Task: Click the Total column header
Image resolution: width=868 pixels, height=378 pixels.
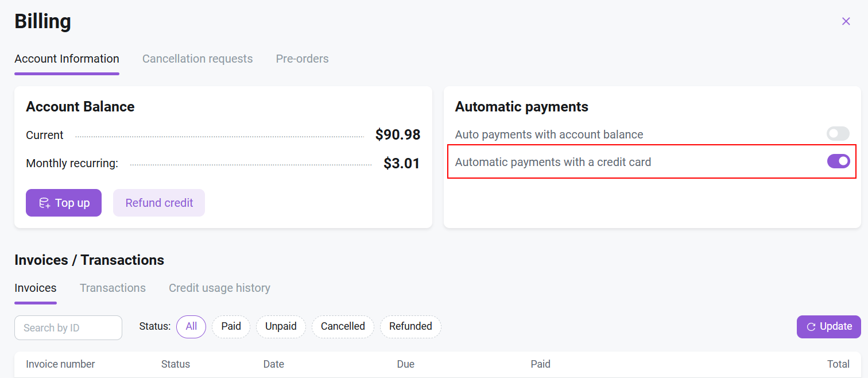Action: (x=838, y=364)
